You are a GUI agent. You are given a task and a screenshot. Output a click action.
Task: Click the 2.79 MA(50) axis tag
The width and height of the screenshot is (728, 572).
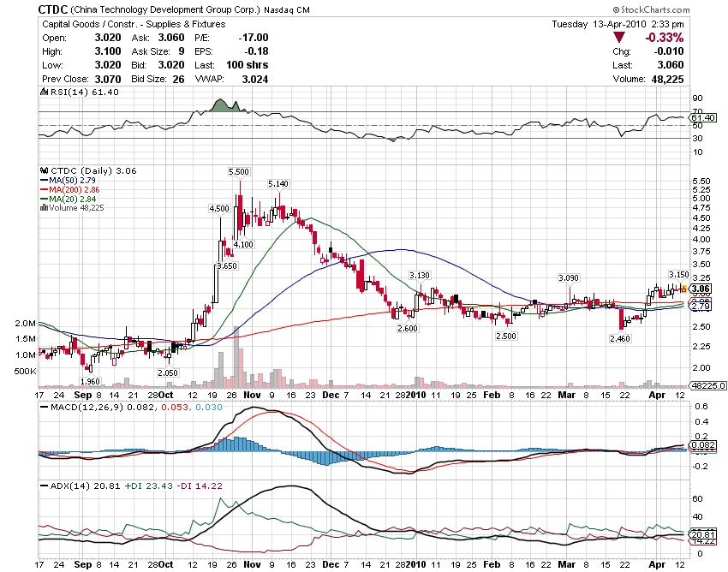(700, 307)
